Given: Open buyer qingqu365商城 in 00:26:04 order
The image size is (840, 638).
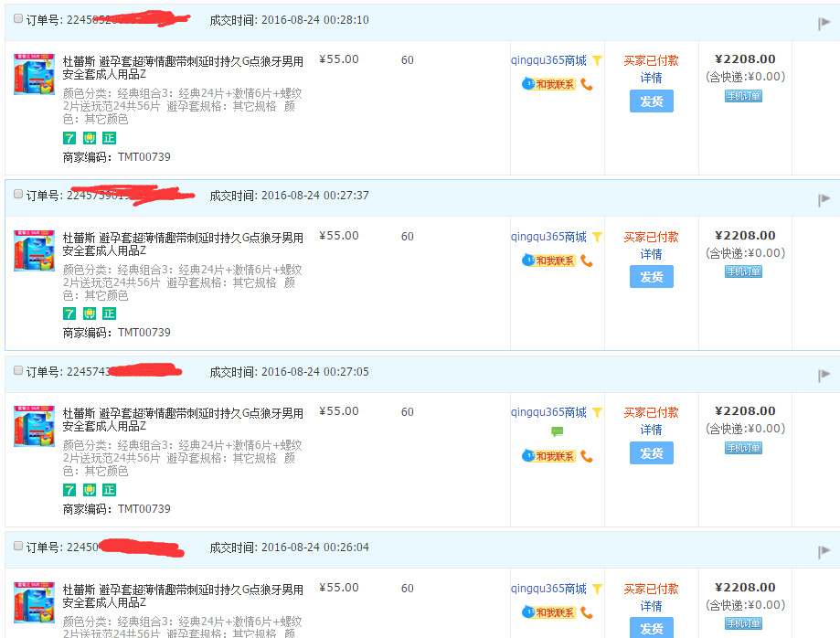Looking at the screenshot, I should click(x=548, y=589).
